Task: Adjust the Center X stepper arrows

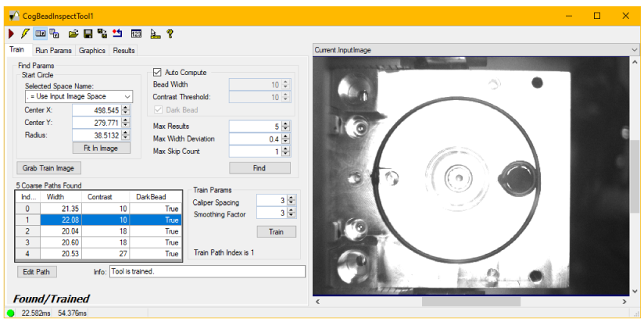Action: click(x=126, y=110)
